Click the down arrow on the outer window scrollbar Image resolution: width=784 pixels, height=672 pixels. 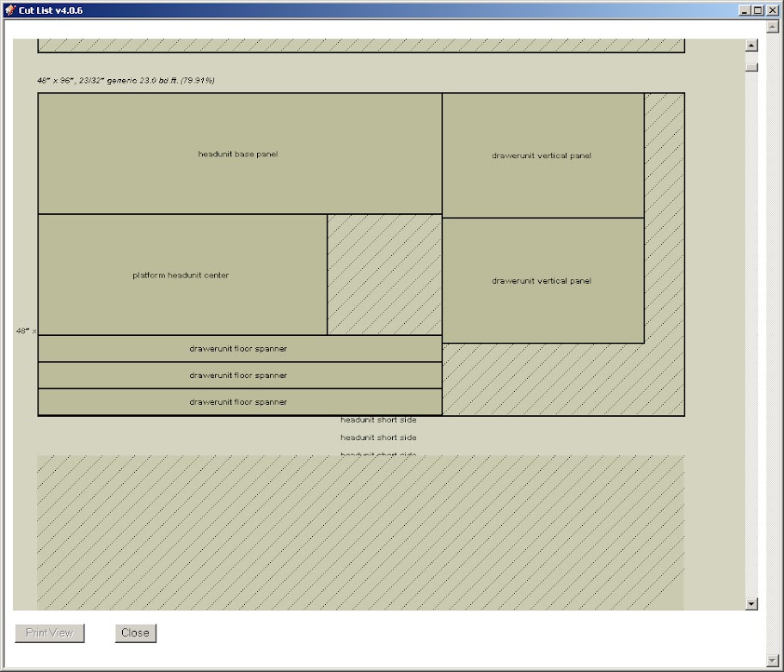[x=771, y=659]
